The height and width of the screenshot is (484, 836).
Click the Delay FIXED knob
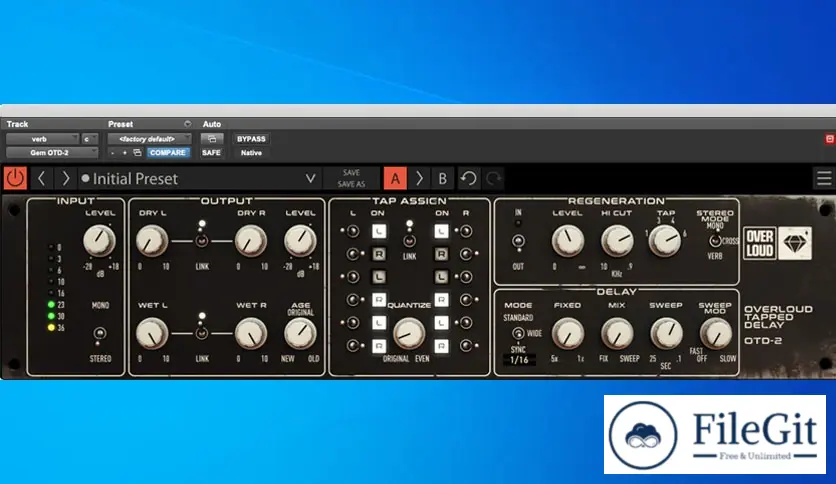pyautogui.click(x=567, y=334)
